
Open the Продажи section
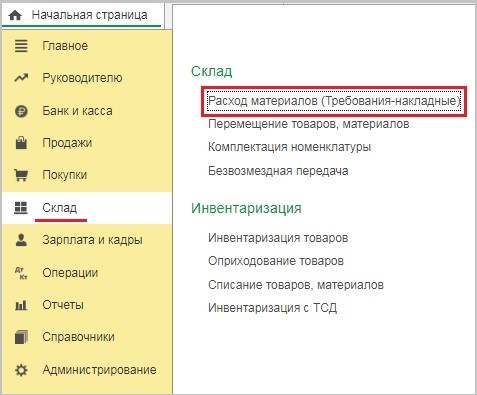67,143
